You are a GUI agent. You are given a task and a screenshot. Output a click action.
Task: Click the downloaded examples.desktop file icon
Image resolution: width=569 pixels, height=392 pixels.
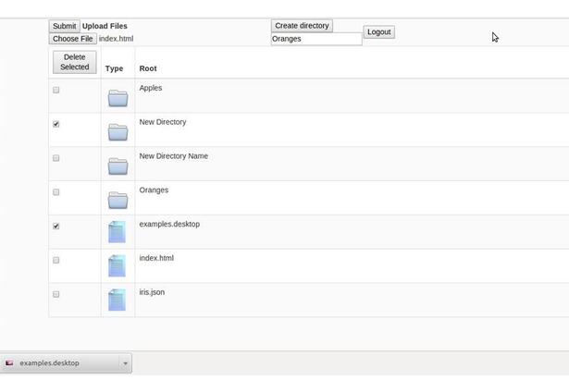[9, 363]
